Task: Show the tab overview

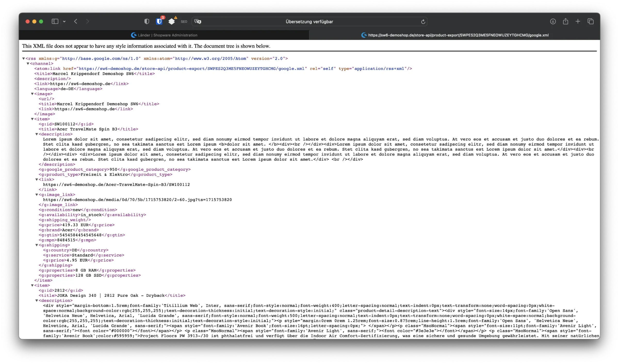Action: coord(590,21)
